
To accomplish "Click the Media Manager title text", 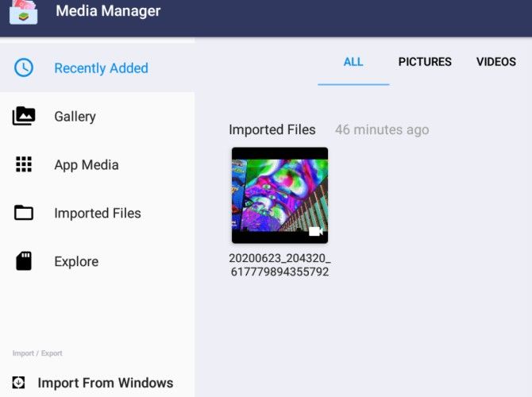I will (x=108, y=11).
